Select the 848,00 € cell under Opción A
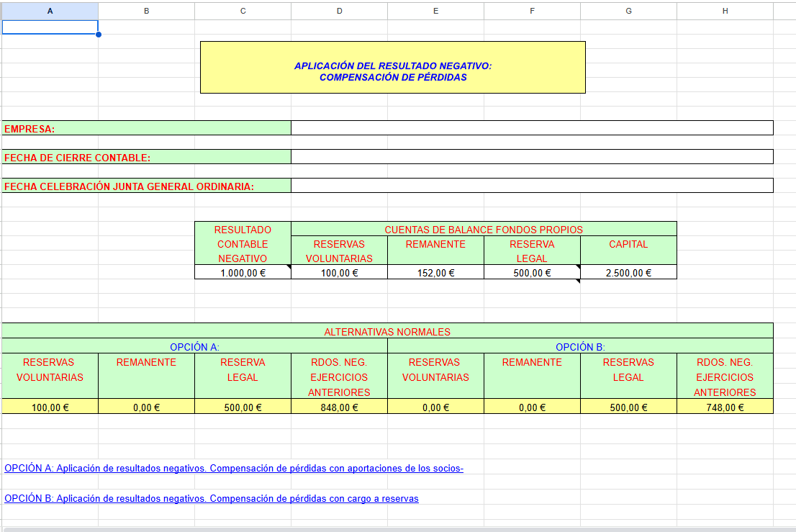 [339, 407]
